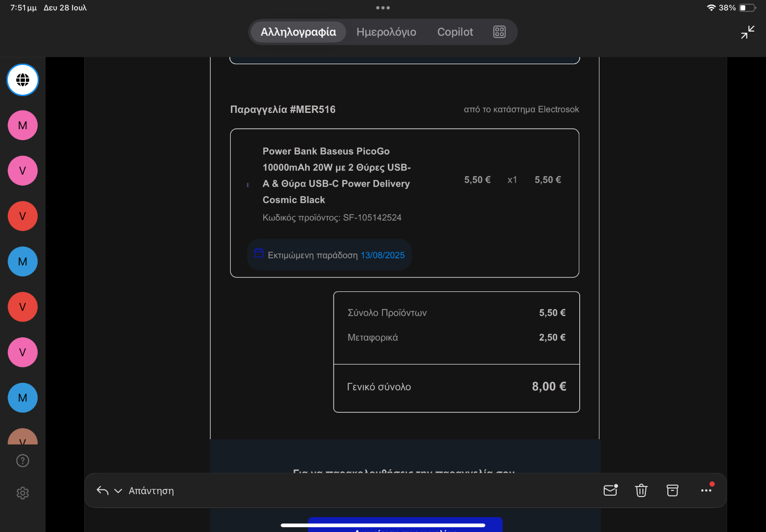Tap the quantity x1
This screenshot has height=532, width=766.
512,180
